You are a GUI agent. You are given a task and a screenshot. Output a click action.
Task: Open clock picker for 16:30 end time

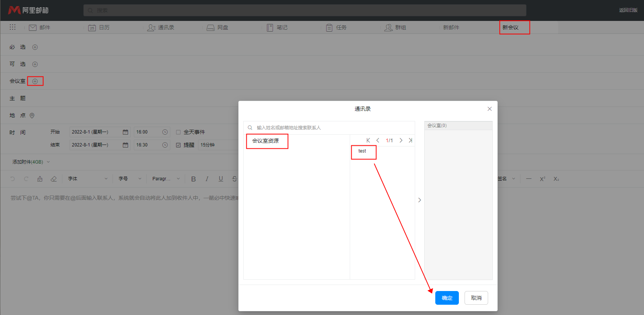pos(165,145)
